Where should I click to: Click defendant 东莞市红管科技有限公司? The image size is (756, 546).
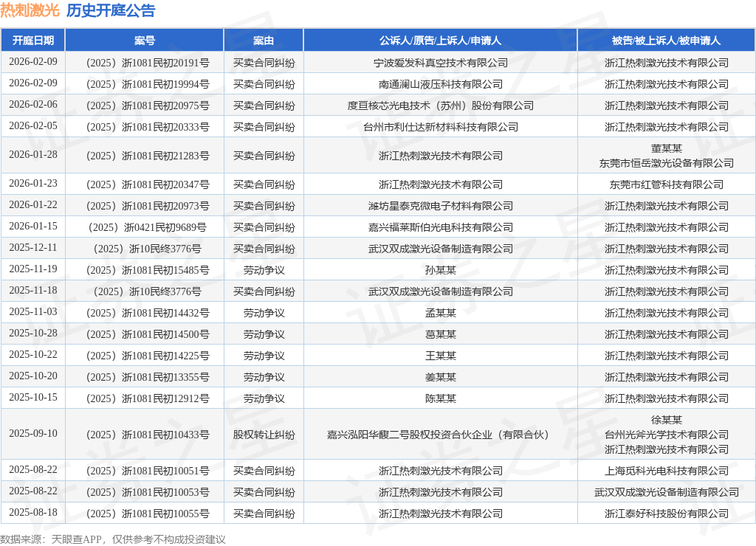[667, 184]
